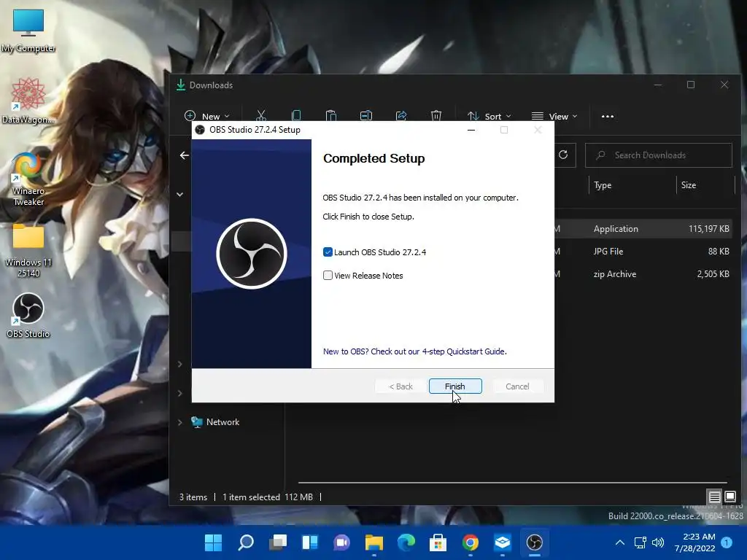
Task: Minimize the OBS Studio Setup window
Action: click(x=471, y=130)
